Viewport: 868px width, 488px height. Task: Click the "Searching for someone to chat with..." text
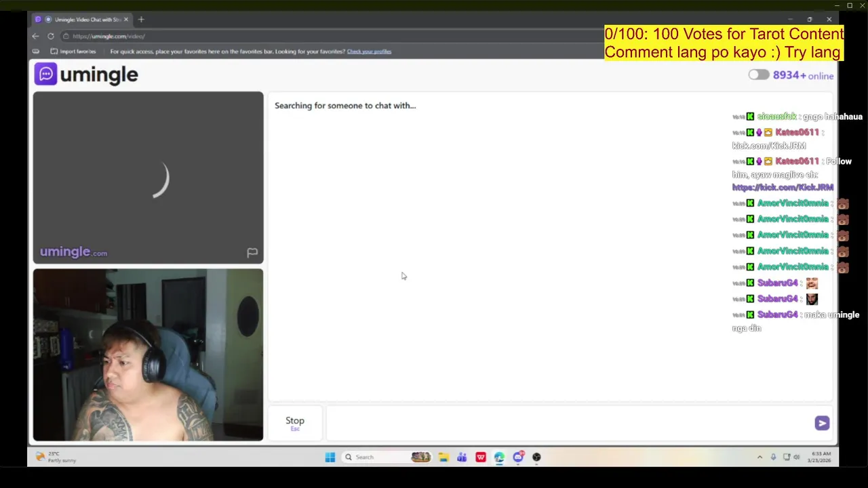tap(345, 106)
